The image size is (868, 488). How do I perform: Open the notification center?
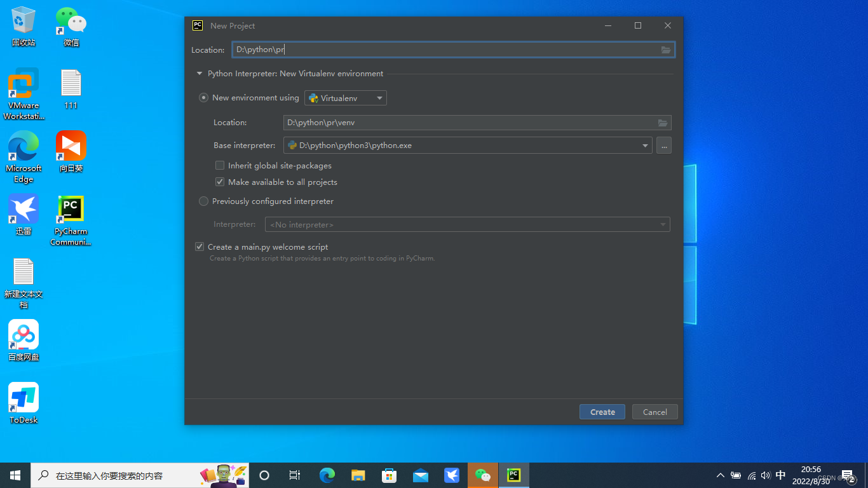(x=848, y=475)
